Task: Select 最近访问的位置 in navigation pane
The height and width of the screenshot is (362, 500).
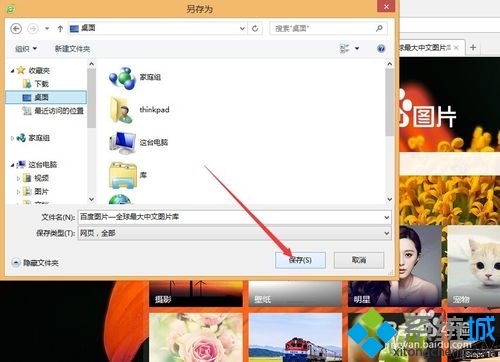Action: pyautogui.click(x=53, y=111)
